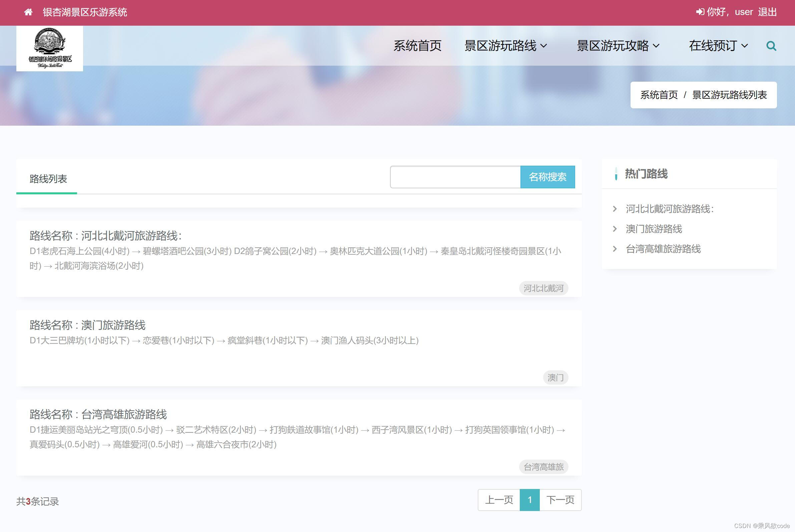Click the login arrow icon beside 你好
Image resolution: width=795 pixels, height=532 pixels.
700,12
